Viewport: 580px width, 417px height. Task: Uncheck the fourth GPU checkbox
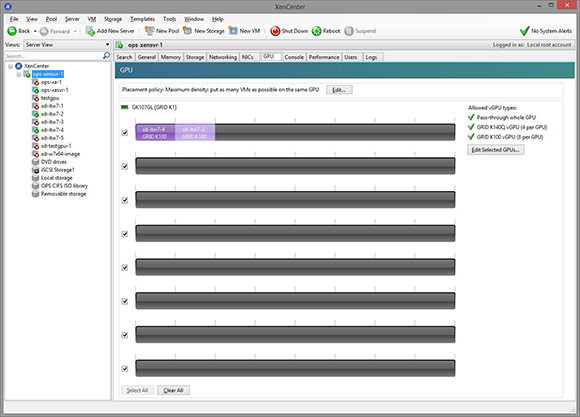pyautogui.click(x=125, y=234)
